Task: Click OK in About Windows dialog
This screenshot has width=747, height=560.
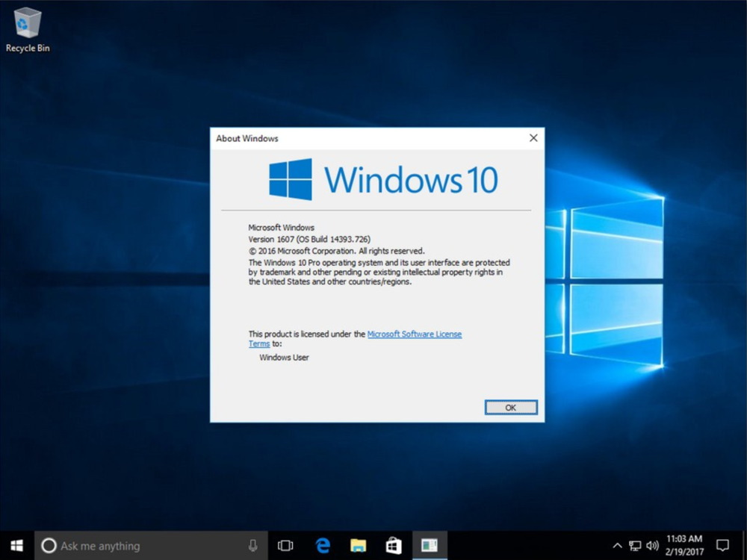Action: [511, 408]
